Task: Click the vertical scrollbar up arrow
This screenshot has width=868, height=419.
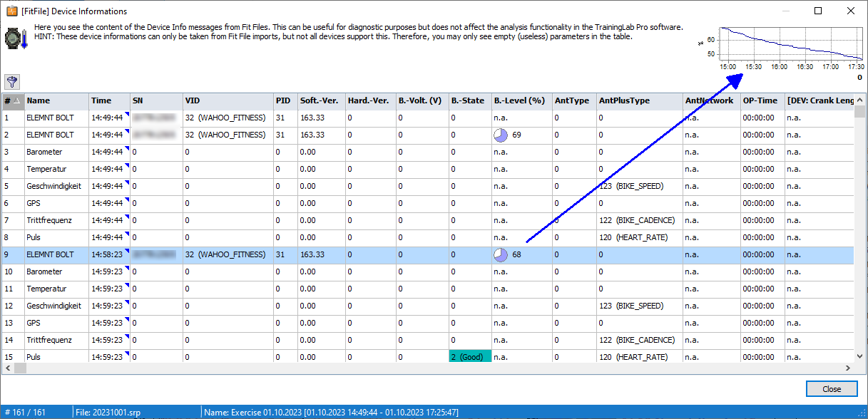Action: pos(859,100)
